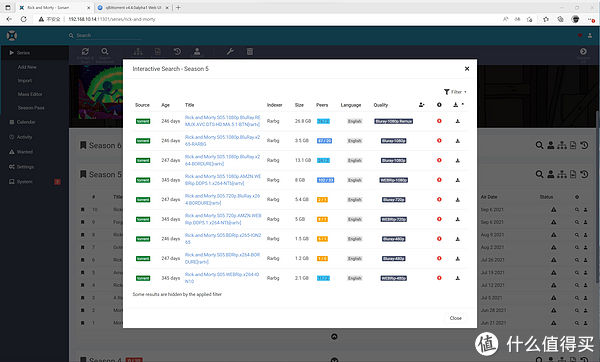Open the 720p BluRay BORDURE release link

point(222,199)
